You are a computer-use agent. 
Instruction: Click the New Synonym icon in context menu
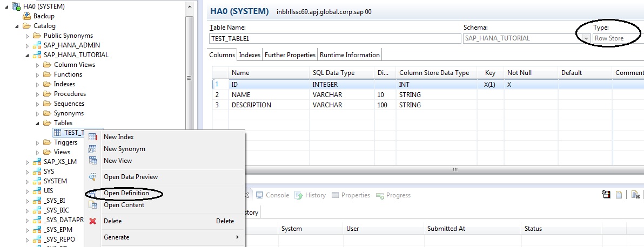pos(93,149)
